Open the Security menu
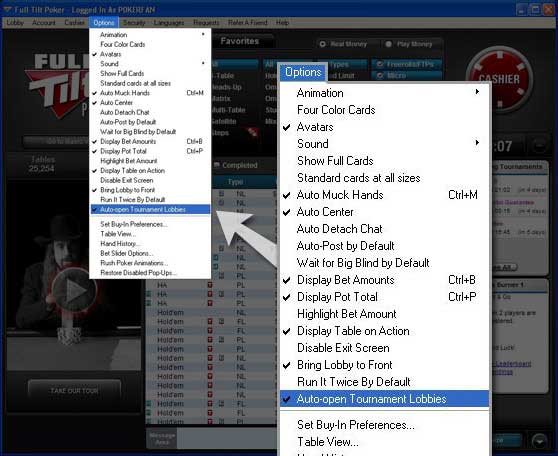The width and height of the screenshot is (558, 456). click(x=134, y=23)
